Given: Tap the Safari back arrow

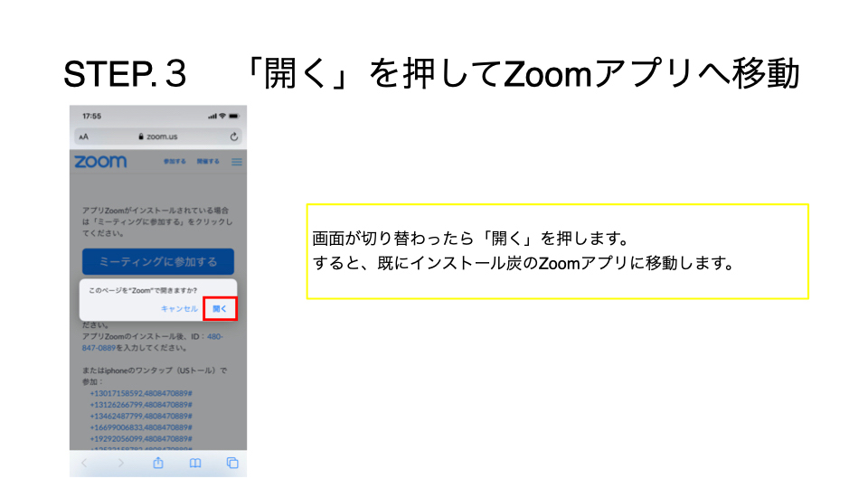Looking at the screenshot, I should point(84,463).
